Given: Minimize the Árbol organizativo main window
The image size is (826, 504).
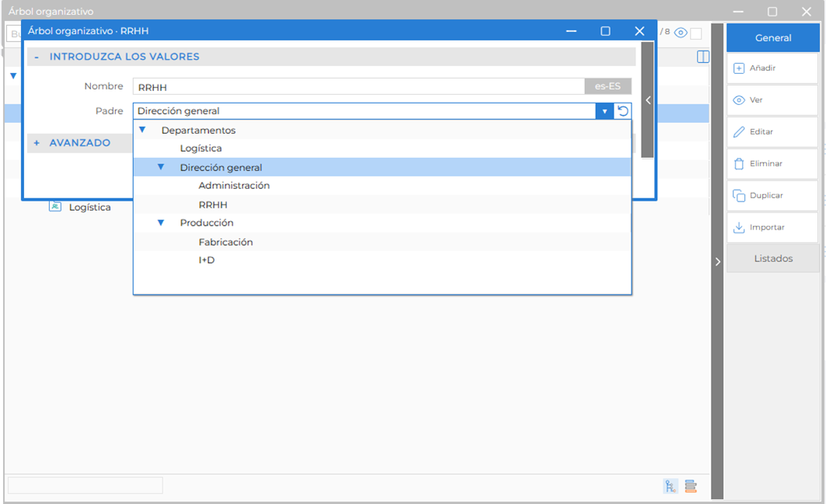Looking at the screenshot, I should [x=738, y=12].
